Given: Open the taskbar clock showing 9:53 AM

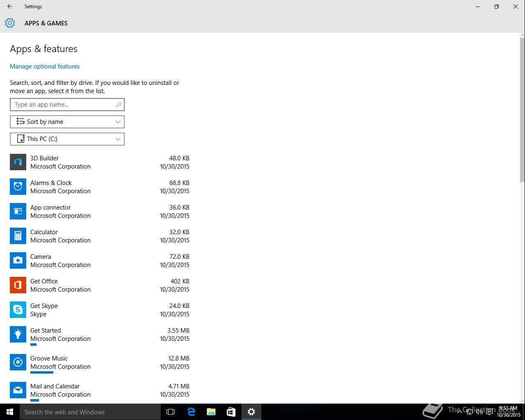Looking at the screenshot, I should (509, 412).
